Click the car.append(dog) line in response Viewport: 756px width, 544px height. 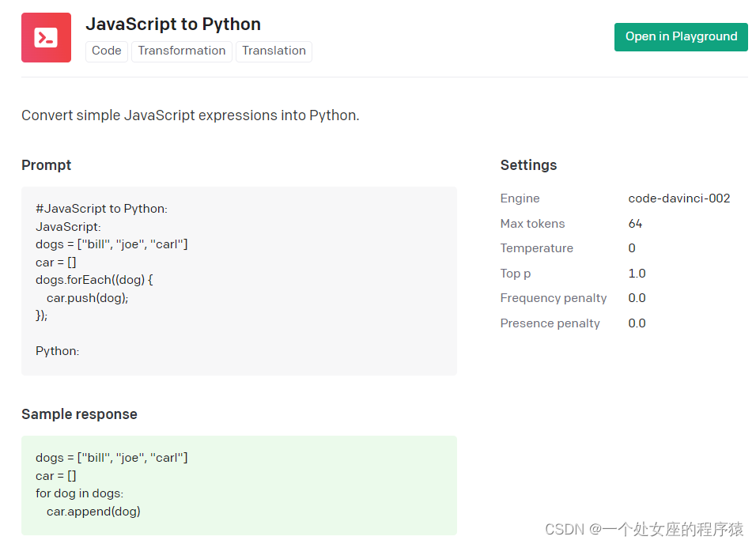[x=93, y=512]
